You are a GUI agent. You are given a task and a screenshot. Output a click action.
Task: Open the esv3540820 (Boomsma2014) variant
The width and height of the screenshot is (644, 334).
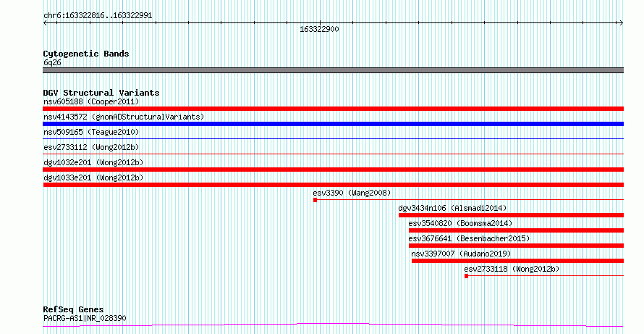460,223
